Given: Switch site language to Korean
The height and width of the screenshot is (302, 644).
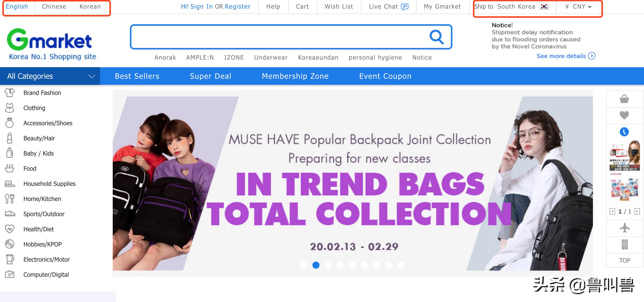Looking at the screenshot, I should (90, 7).
